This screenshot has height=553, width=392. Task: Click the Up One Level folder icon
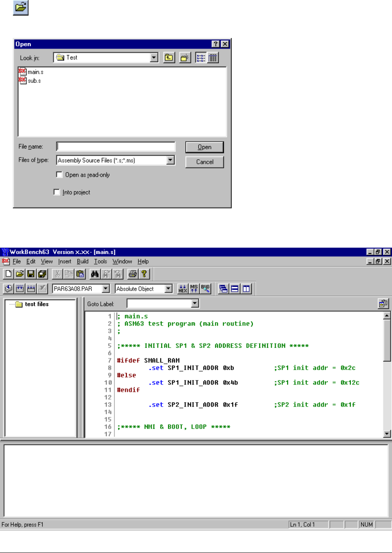[169, 58]
